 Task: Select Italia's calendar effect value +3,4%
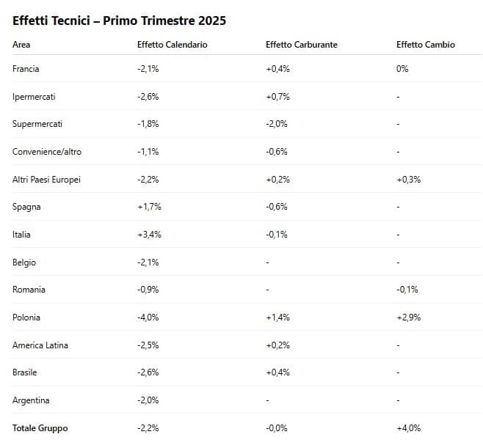pos(149,235)
